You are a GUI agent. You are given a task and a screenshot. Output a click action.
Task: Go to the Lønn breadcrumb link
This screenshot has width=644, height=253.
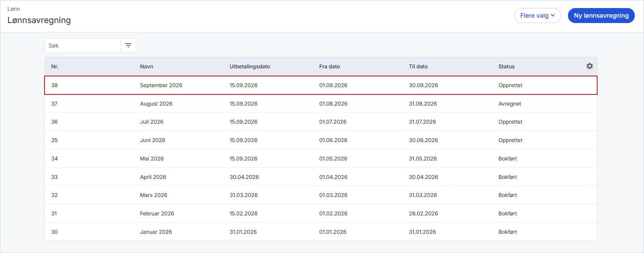click(14, 8)
